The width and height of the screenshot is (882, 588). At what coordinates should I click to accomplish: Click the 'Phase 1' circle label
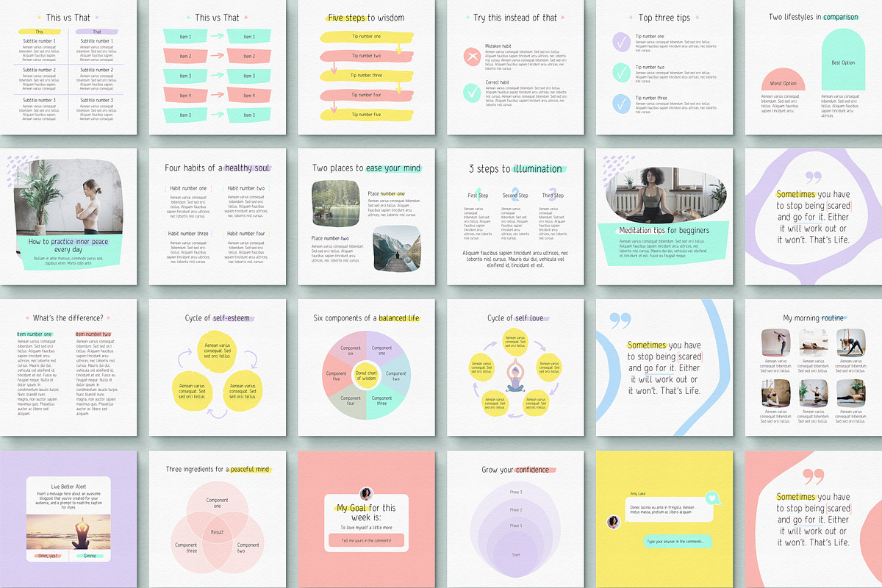tap(516, 526)
